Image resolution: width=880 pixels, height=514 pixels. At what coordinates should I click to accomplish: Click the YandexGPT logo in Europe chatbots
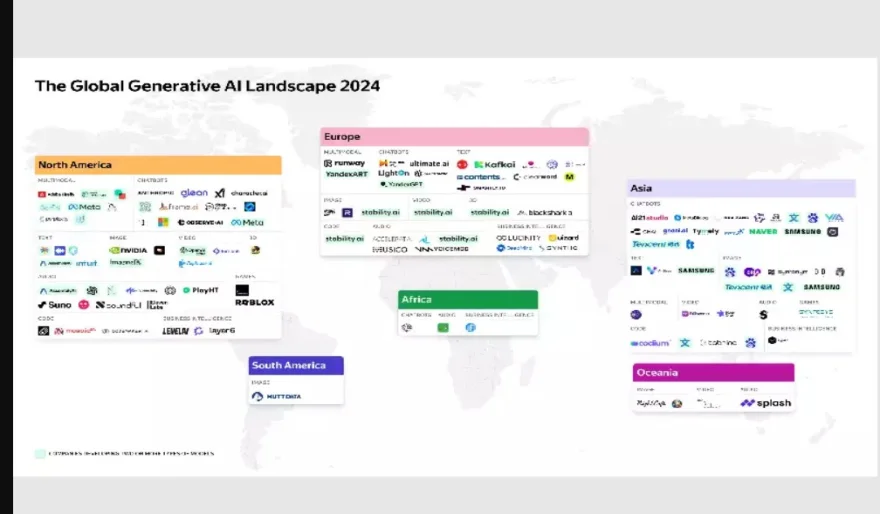[x=401, y=184]
